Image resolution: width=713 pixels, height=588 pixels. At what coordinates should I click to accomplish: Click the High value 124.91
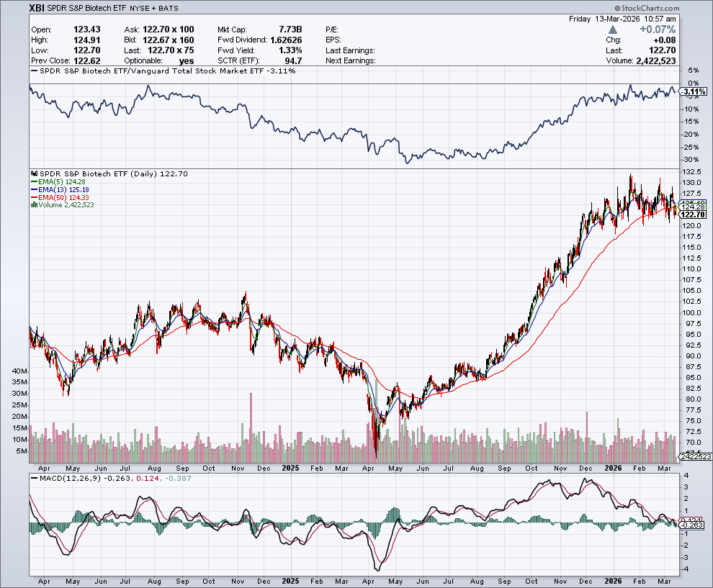point(87,40)
